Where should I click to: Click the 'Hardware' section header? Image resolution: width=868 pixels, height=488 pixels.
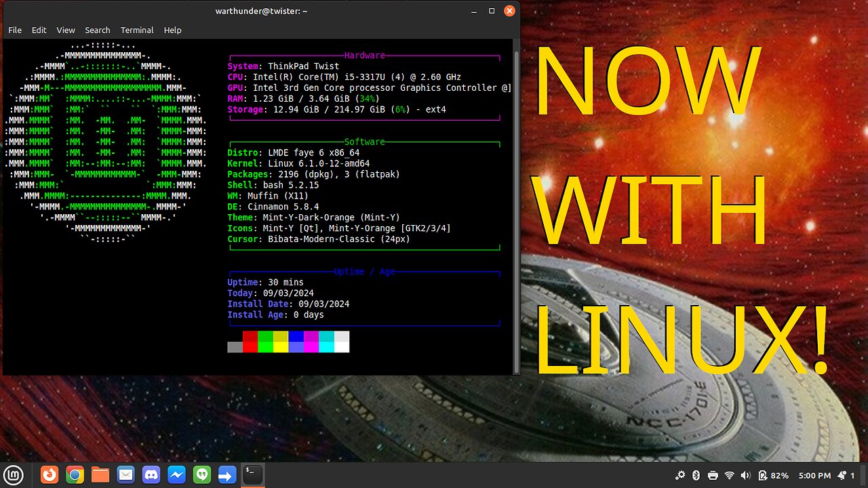(x=365, y=56)
